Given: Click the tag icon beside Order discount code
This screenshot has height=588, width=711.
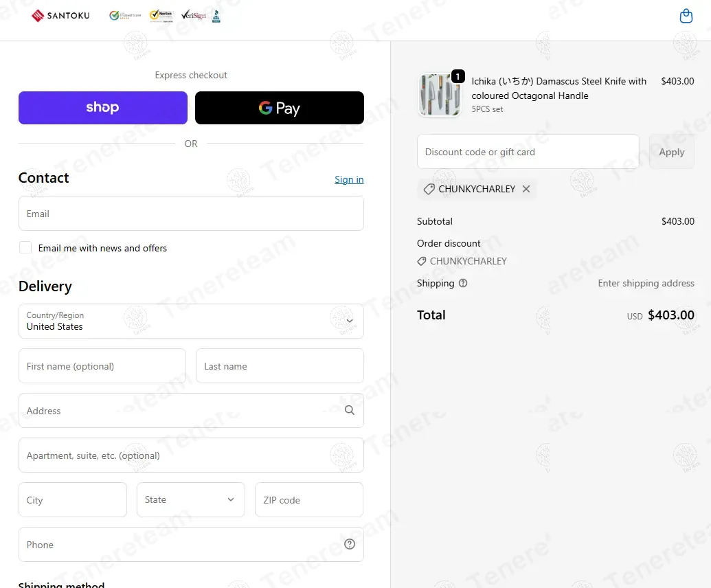Looking at the screenshot, I should point(422,262).
